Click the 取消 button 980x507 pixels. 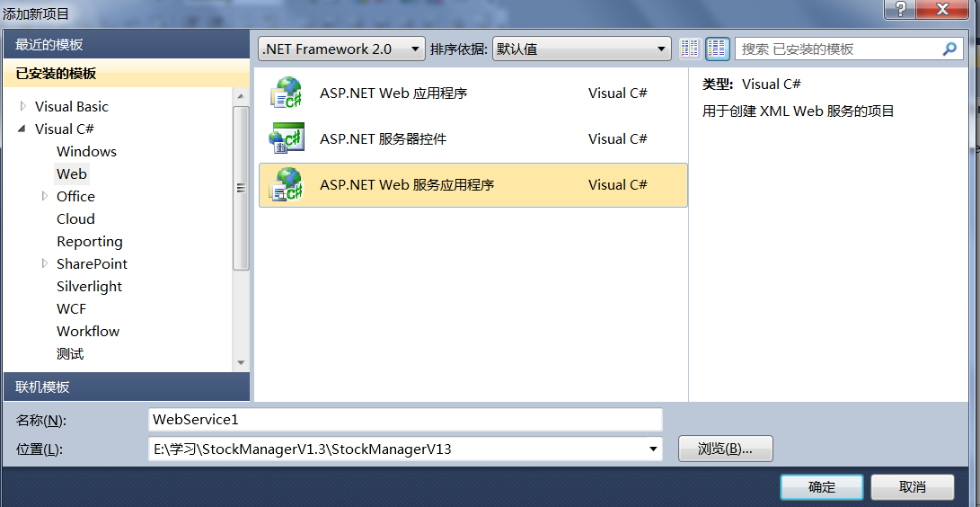point(913,487)
